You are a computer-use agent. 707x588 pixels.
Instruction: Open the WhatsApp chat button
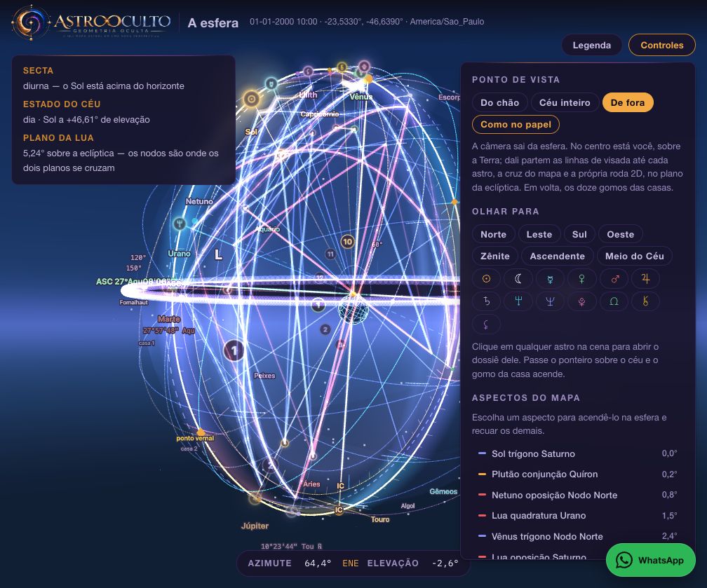[651, 560]
